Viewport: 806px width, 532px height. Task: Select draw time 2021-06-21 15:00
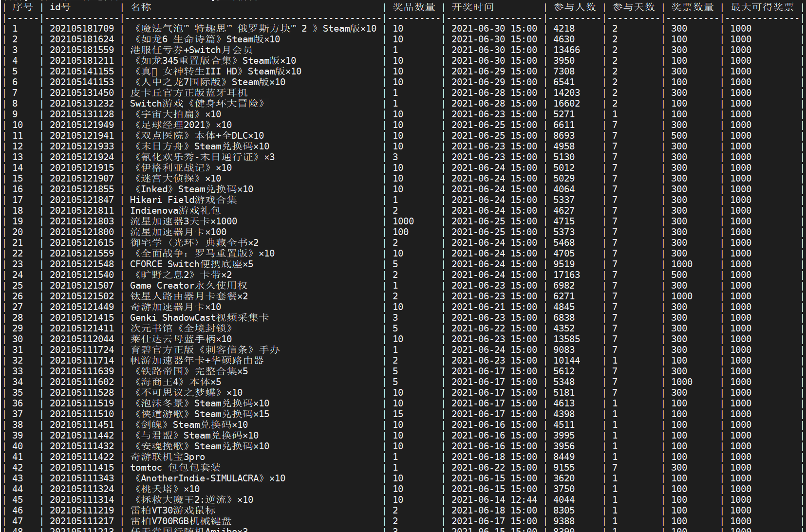pos(494,307)
